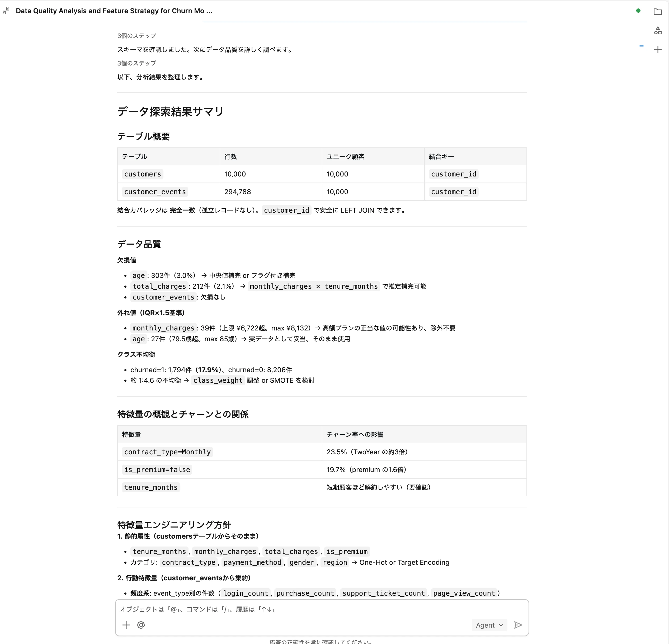The width and height of the screenshot is (669, 644).
Task: Click the send arrow icon
Action: (518, 625)
